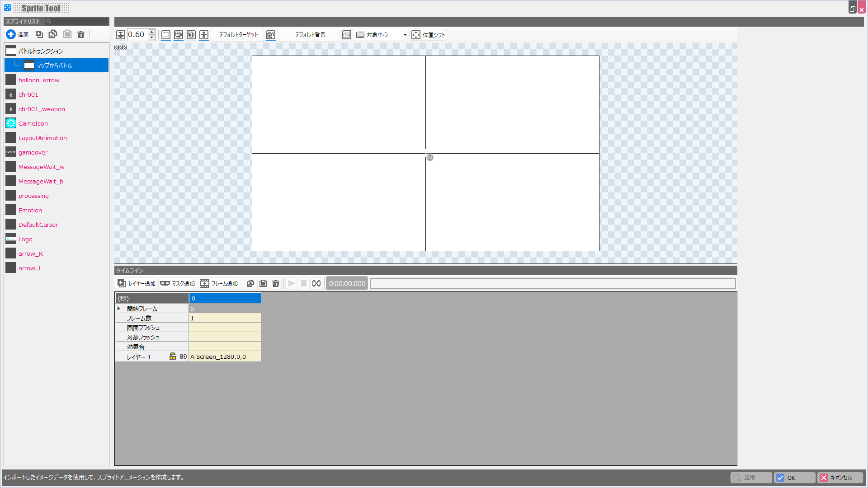The height and width of the screenshot is (488, 868).
Task: Click the trash icon in the sprite list toolbar
Action: (x=81, y=34)
